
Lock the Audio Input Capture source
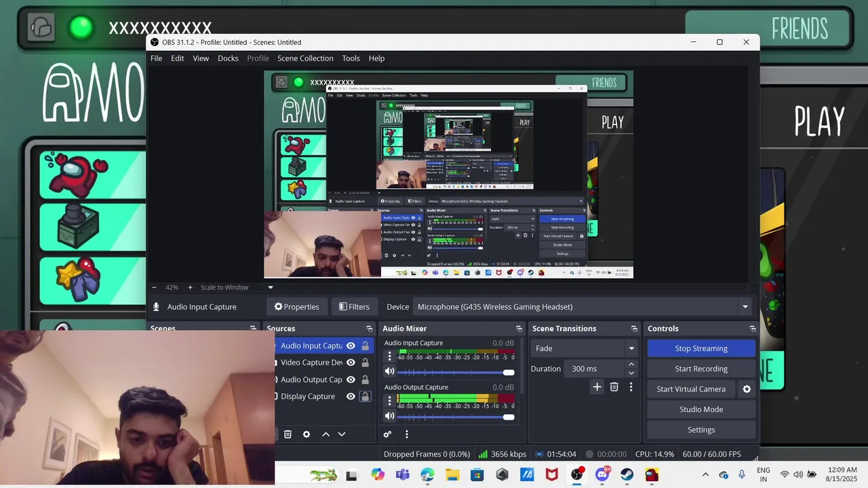pyautogui.click(x=365, y=346)
